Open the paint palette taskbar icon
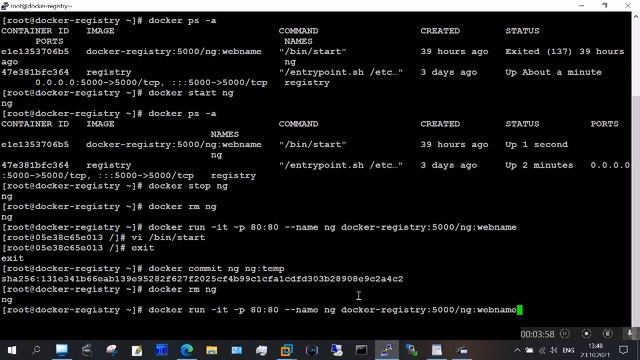Screen dimensions: 640x360 click(112, 350)
